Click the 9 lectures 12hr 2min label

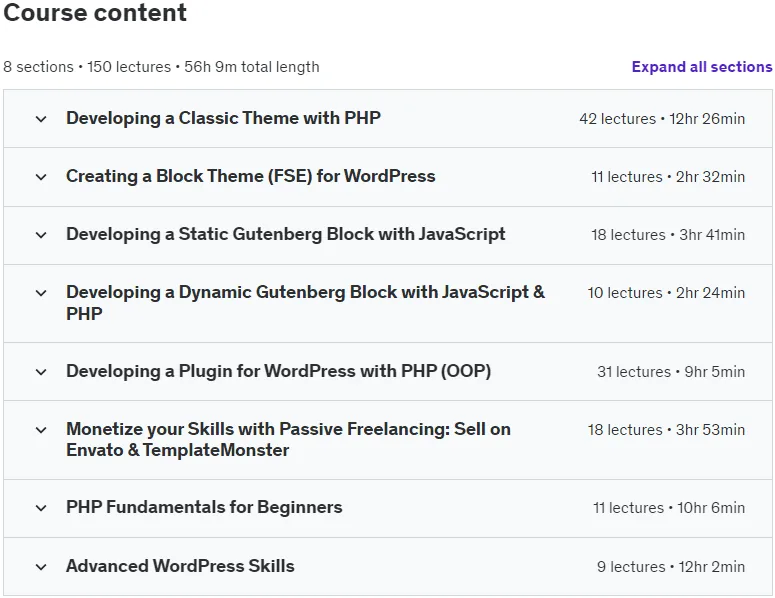tap(671, 567)
